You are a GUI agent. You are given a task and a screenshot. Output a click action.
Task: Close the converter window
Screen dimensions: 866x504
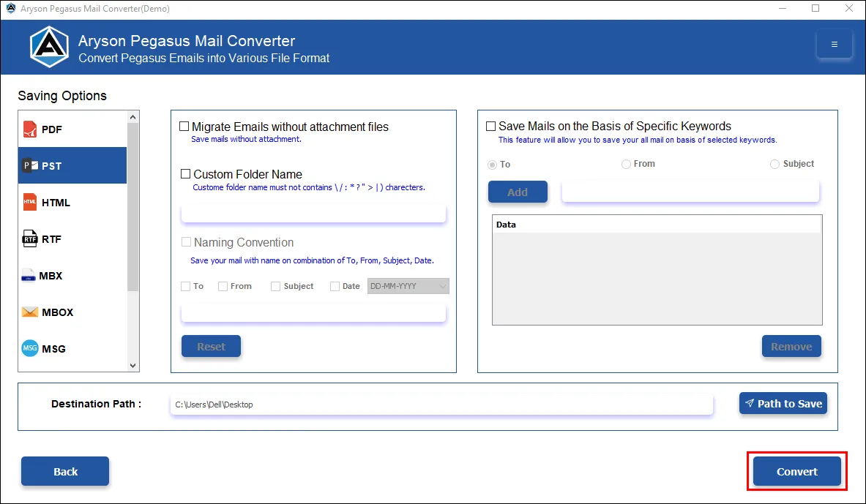click(849, 8)
